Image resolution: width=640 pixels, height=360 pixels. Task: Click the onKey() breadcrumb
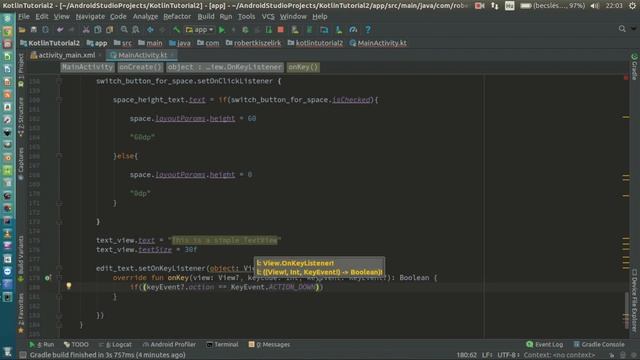pyautogui.click(x=303, y=67)
